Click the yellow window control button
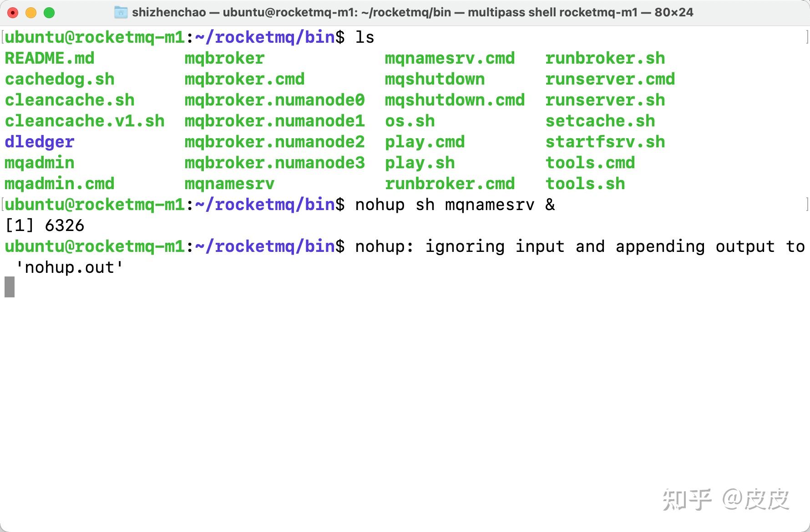This screenshot has width=810, height=532. click(x=30, y=13)
